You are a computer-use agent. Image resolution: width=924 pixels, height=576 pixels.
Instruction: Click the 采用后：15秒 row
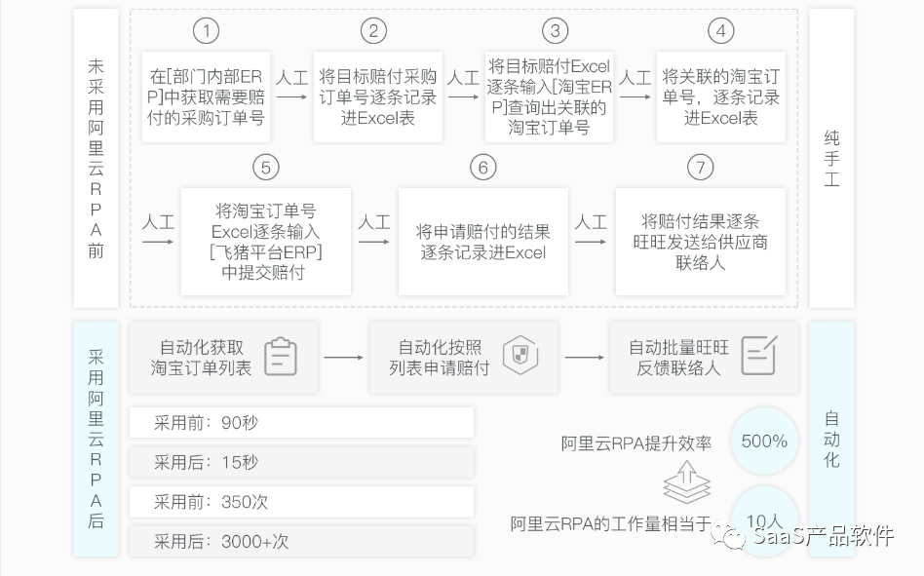302,462
